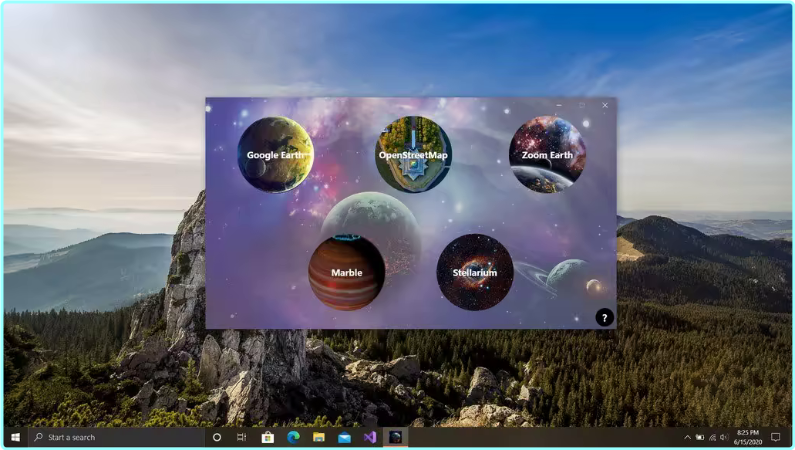Open network status tray icon

click(x=712, y=437)
